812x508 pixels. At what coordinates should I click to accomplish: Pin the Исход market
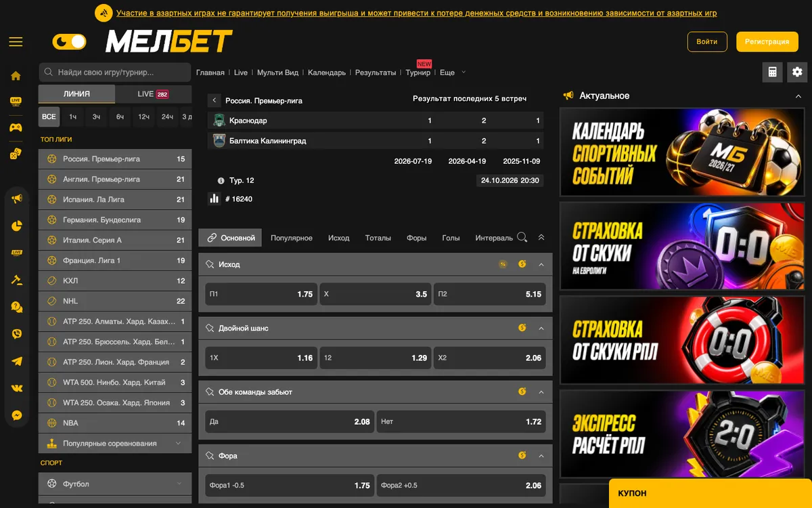pyautogui.click(x=210, y=264)
